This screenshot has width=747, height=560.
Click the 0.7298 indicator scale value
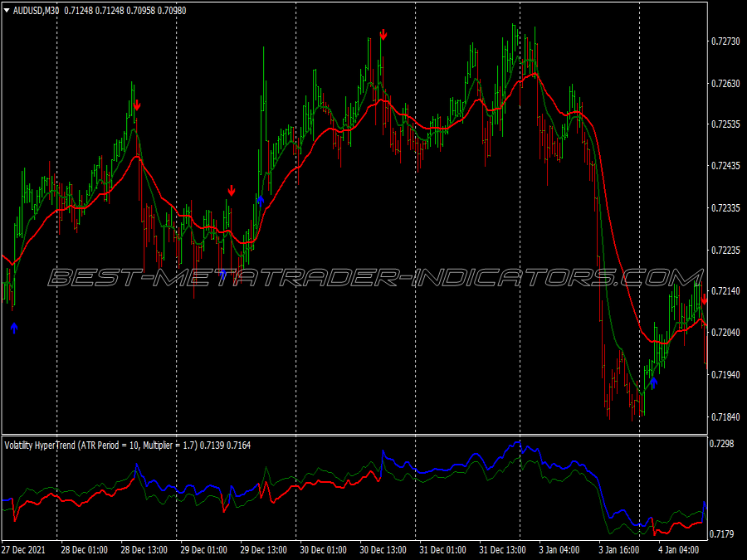point(722,444)
